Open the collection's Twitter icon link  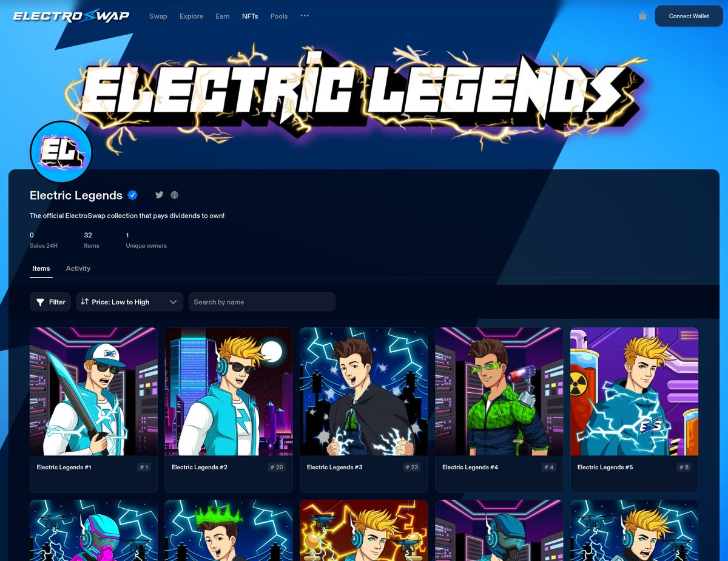pyautogui.click(x=159, y=195)
